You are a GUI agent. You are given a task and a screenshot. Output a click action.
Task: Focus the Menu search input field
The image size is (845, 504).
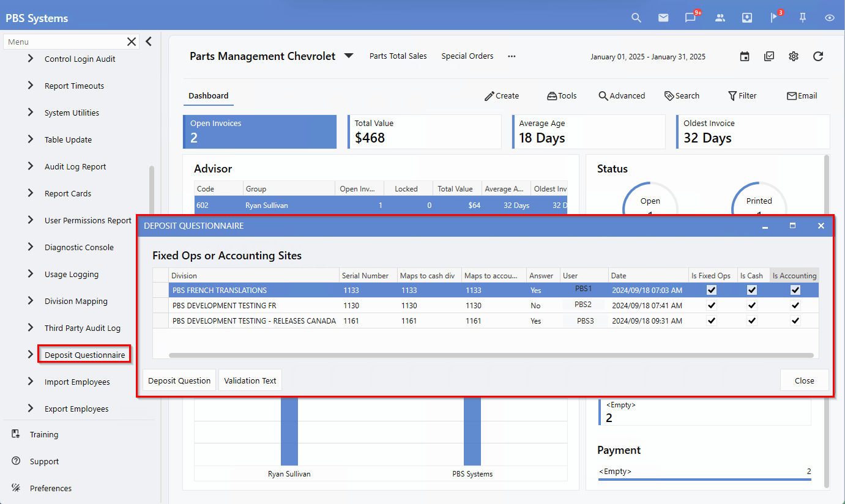click(x=65, y=42)
